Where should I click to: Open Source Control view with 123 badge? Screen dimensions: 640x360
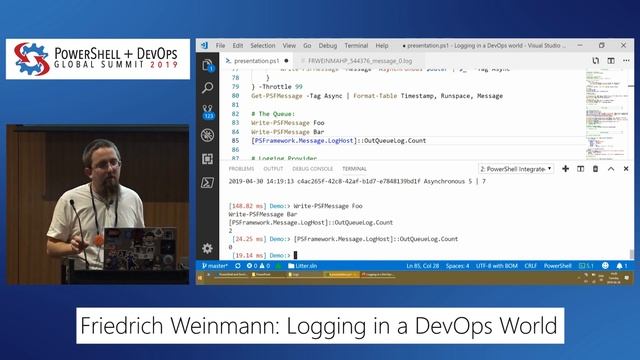point(207,111)
